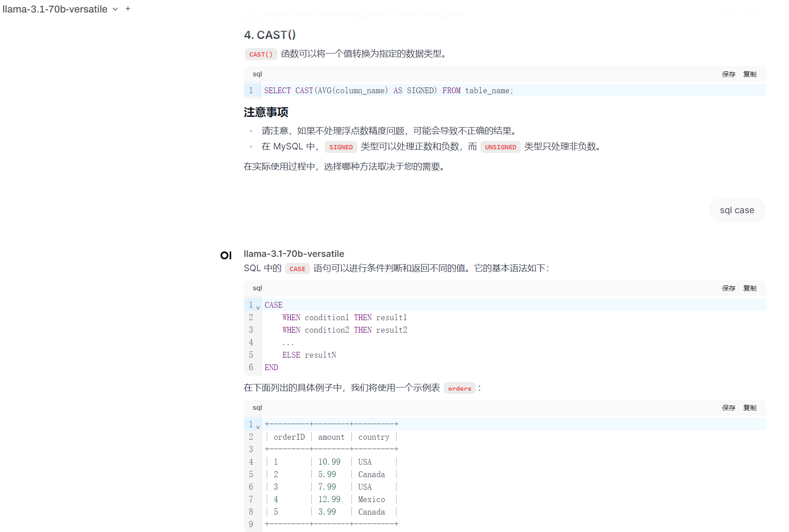Image resolution: width=789 pixels, height=532 pixels.
Task: Click the llama-3.1-70b-versatile response heading
Action: click(294, 253)
